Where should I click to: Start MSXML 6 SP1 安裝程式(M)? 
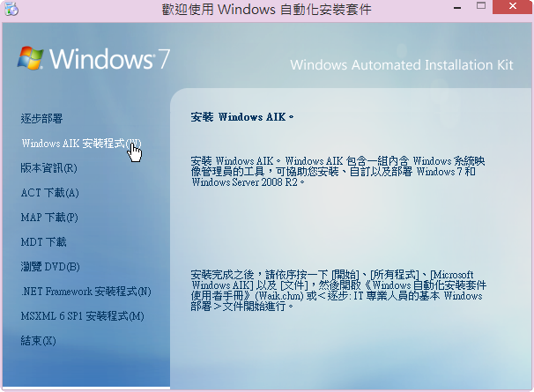83,316
